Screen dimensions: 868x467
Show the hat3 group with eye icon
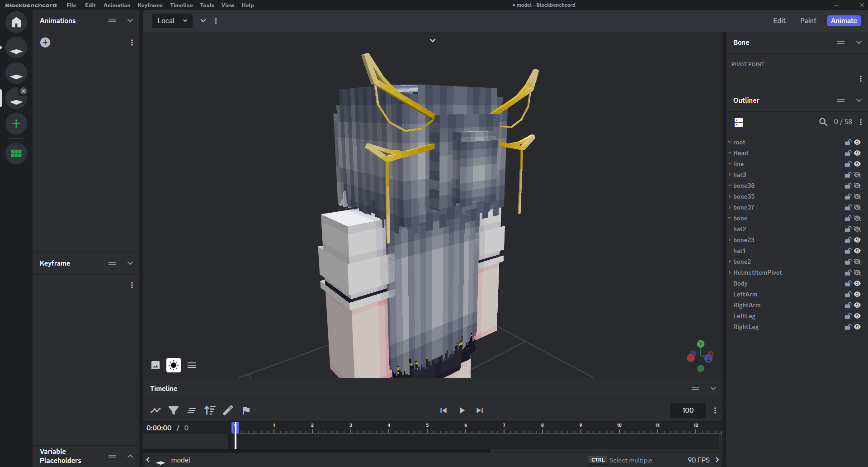(857, 175)
